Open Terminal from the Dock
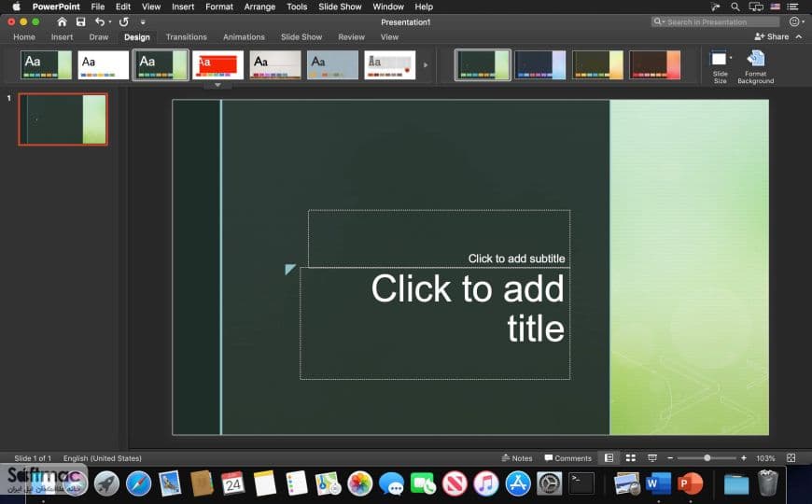The height and width of the screenshot is (504, 812). [x=581, y=483]
